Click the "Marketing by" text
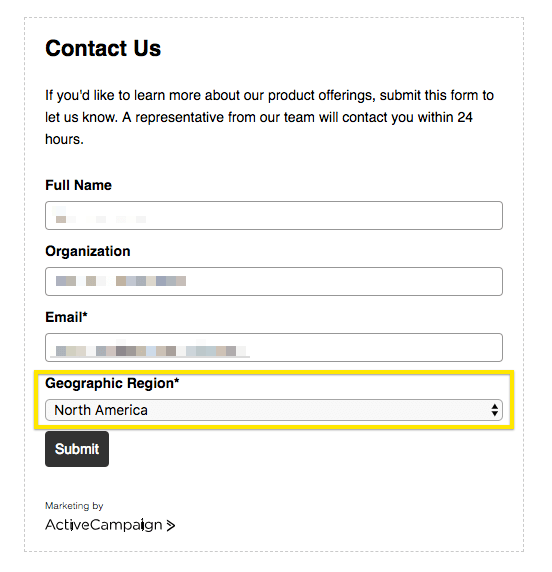This screenshot has height=572, width=552. [x=74, y=506]
